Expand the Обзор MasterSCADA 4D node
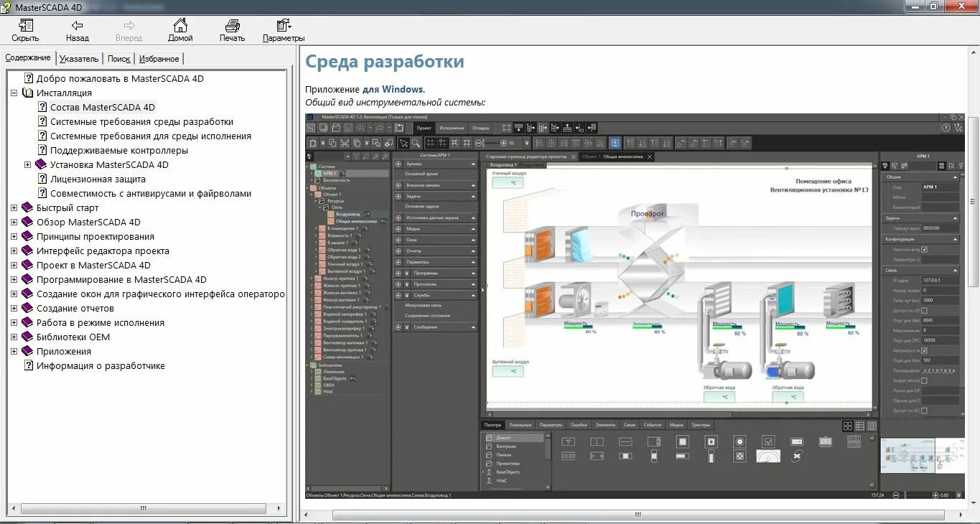This screenshot has height=524, width=980. [x=14, y=222]
